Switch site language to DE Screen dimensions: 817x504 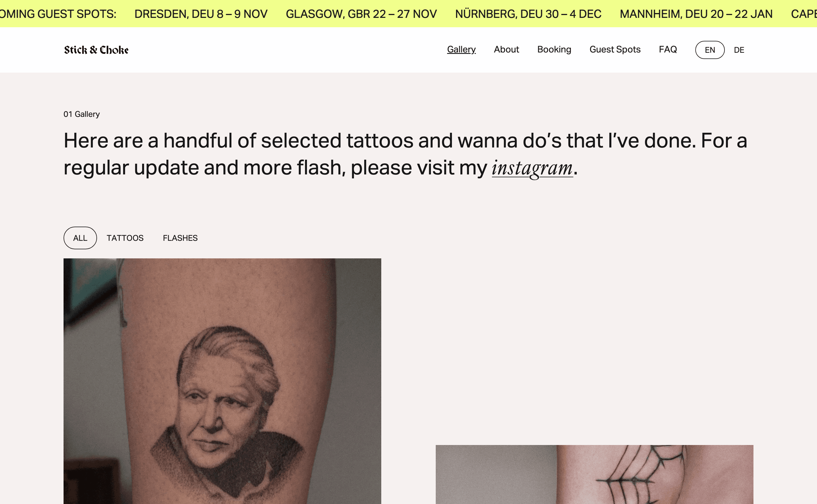(x=739, y=50)
